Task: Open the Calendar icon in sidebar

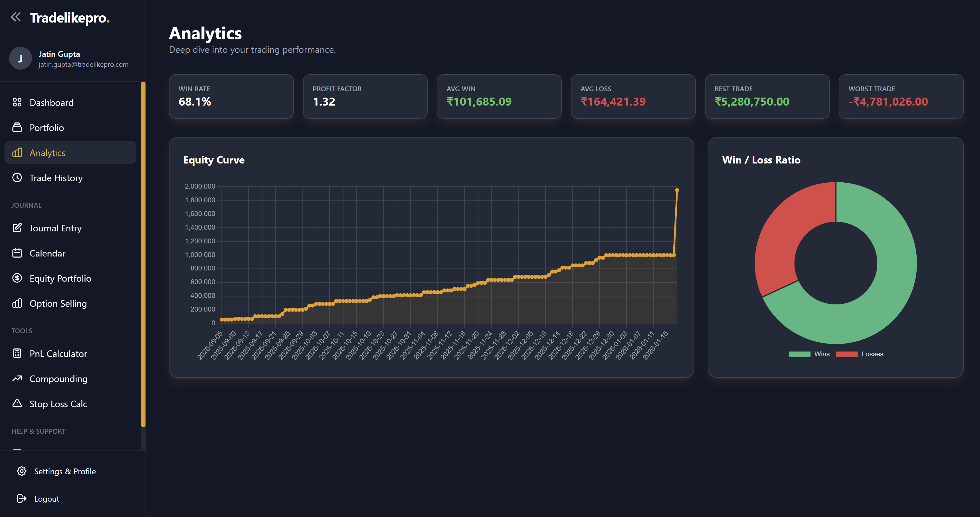Action: (x=17, y=253)
